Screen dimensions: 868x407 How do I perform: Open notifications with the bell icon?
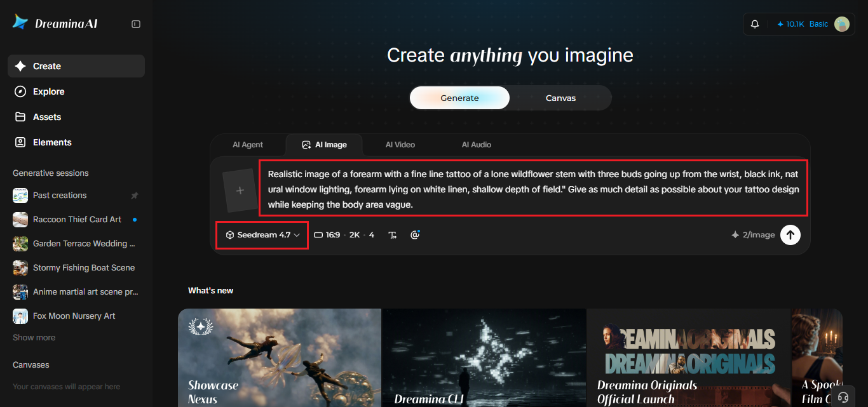pos(755,24)
